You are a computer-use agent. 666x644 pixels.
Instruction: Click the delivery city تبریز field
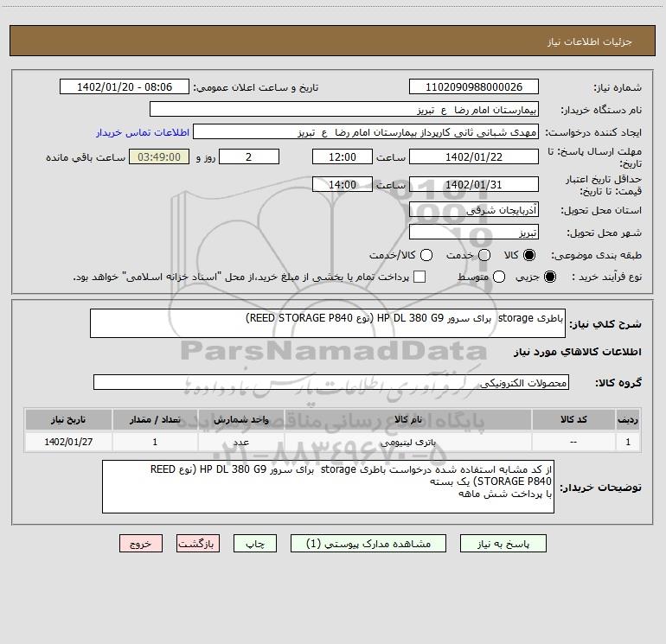[x=474, y=232]
